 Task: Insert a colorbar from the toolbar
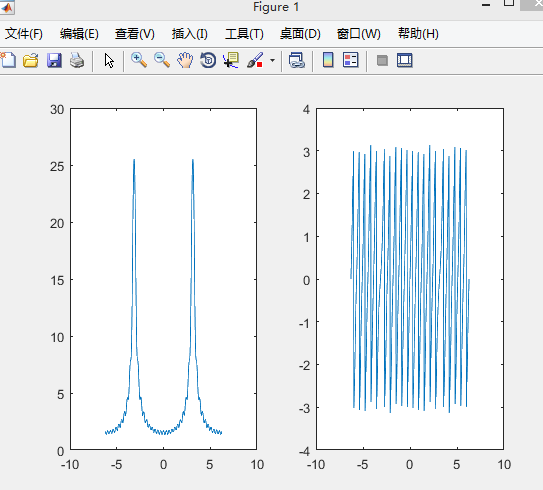click(x=328, y=60)
